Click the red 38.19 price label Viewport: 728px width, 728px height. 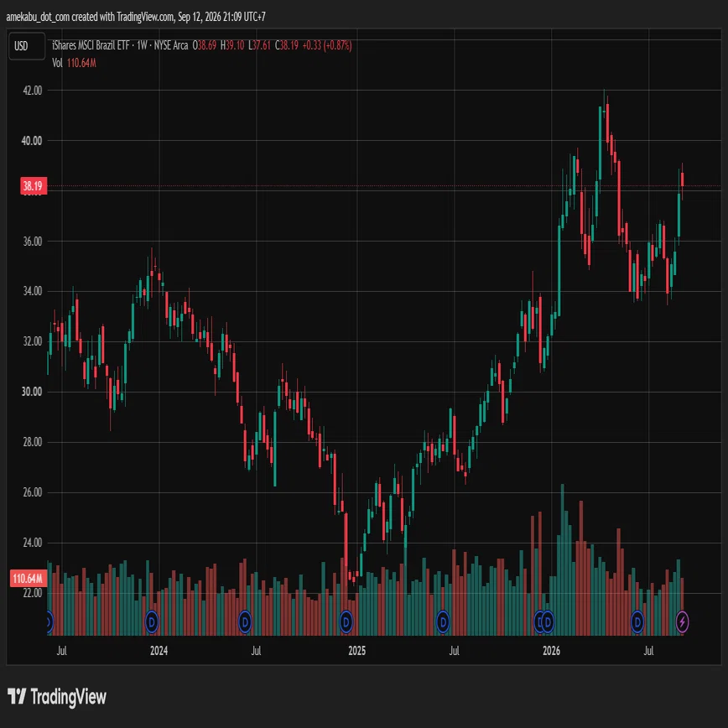(x=34, y=186)
